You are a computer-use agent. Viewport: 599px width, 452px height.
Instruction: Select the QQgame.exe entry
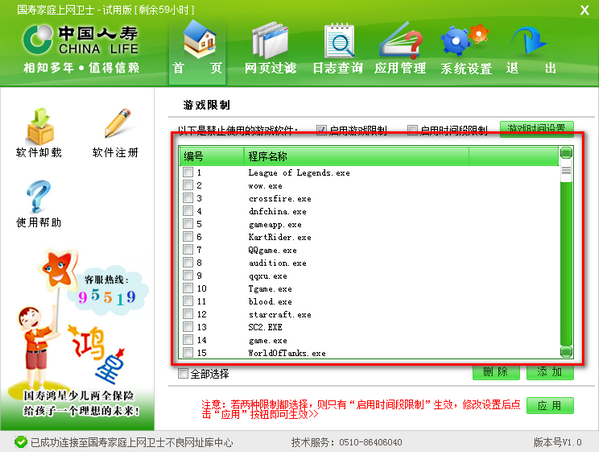tap(272, 250)
